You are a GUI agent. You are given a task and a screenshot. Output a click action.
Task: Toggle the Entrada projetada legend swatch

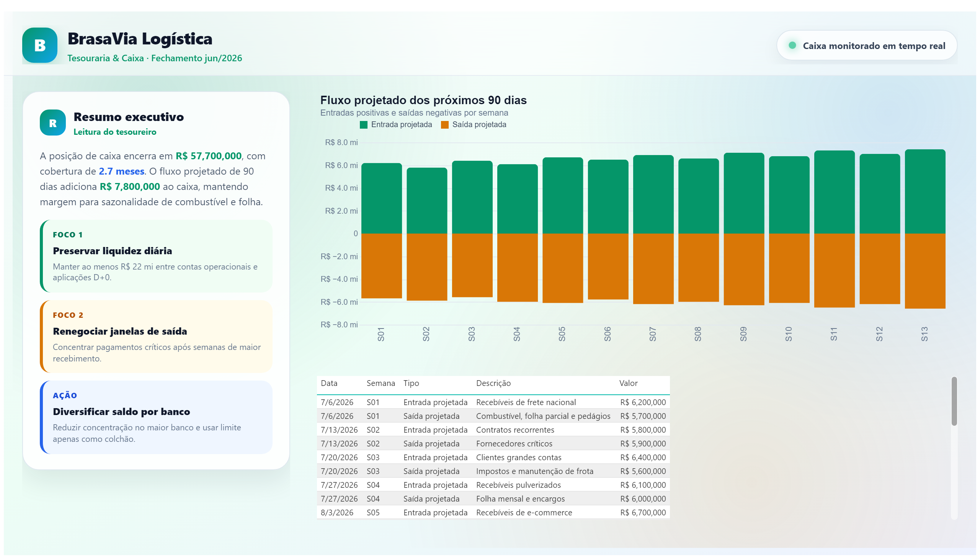click(363, 125)
